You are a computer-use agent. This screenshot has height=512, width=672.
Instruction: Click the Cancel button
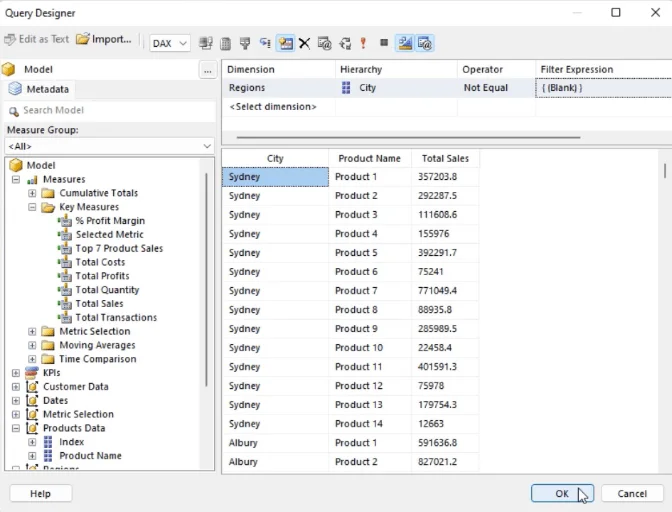pyautogui.click(x=632, y=494)
